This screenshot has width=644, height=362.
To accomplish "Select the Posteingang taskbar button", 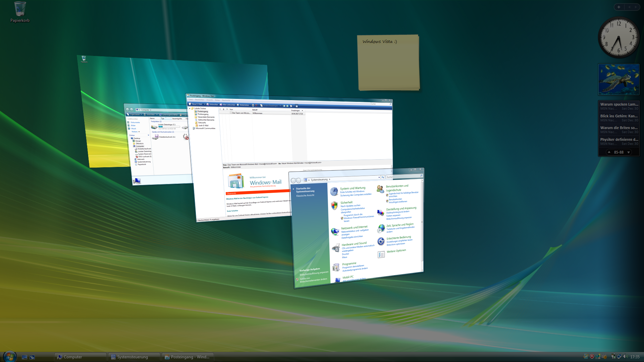I will [x=188, y=357].
